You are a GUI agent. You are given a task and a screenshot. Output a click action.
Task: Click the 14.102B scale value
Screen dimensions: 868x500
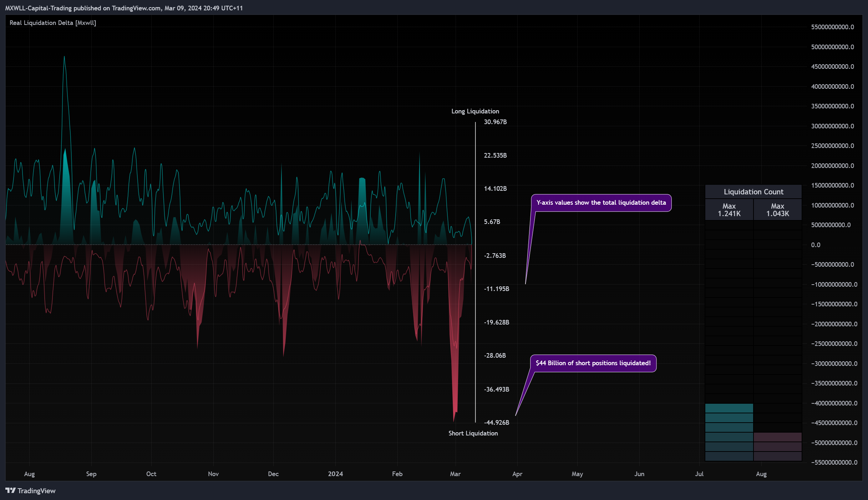click(x=495, y=189)
